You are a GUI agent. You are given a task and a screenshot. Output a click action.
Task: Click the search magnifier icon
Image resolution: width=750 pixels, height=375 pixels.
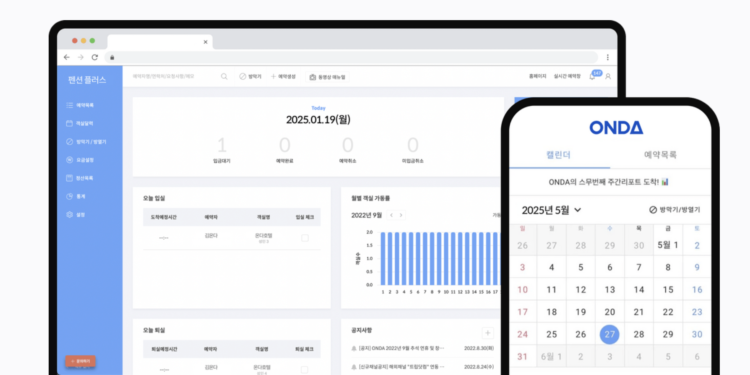pyautogui.click(x=224, y=77)
